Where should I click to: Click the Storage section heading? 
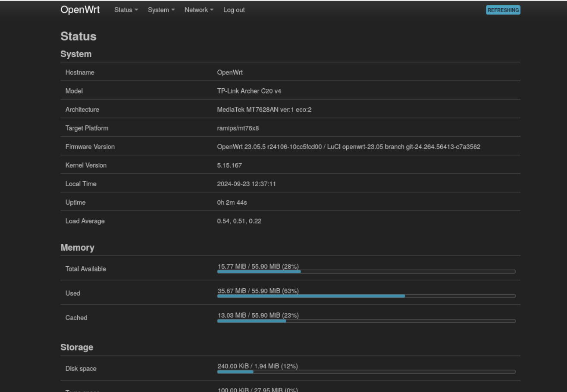[x=77, y=347]
